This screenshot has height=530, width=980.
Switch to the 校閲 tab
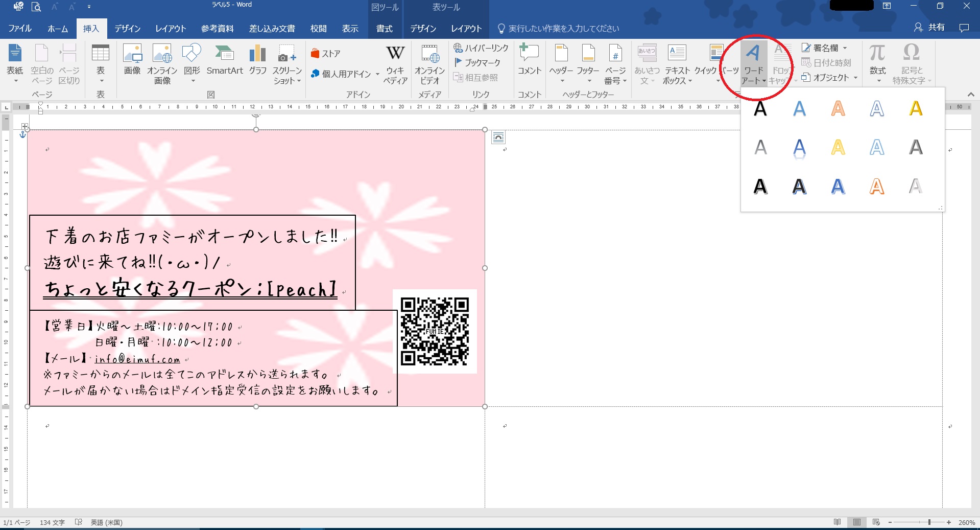click(x=319, y=29)
